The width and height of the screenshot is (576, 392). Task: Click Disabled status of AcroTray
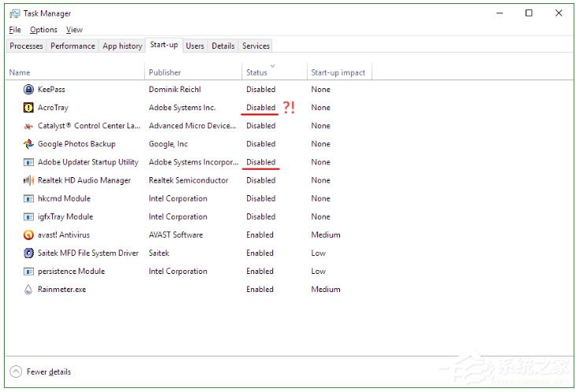click(260, 108)
